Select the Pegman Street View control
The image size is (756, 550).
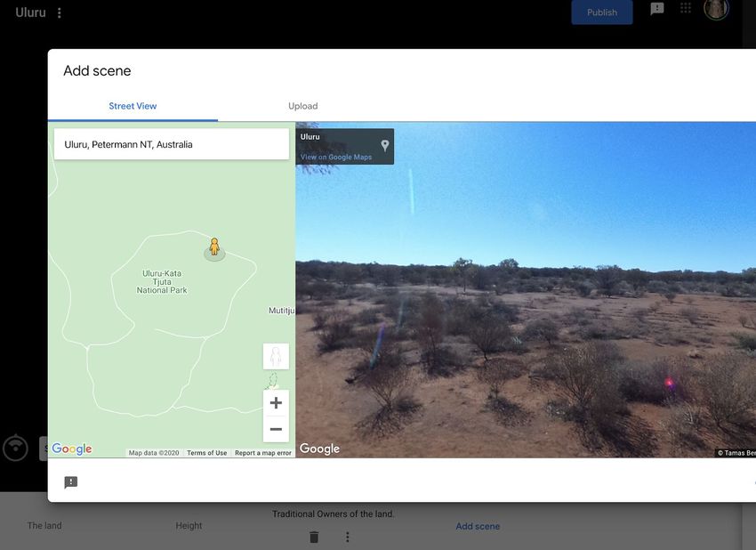point(276,357)
